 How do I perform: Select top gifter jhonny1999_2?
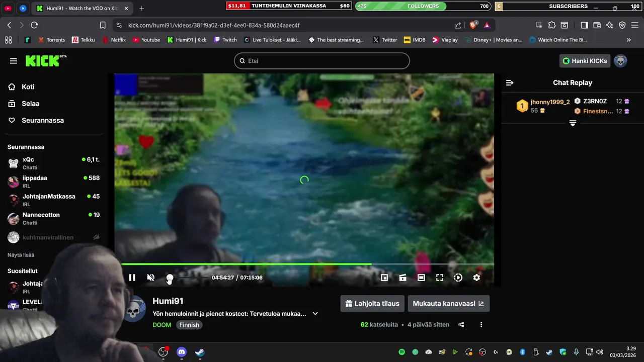[550, 102]
